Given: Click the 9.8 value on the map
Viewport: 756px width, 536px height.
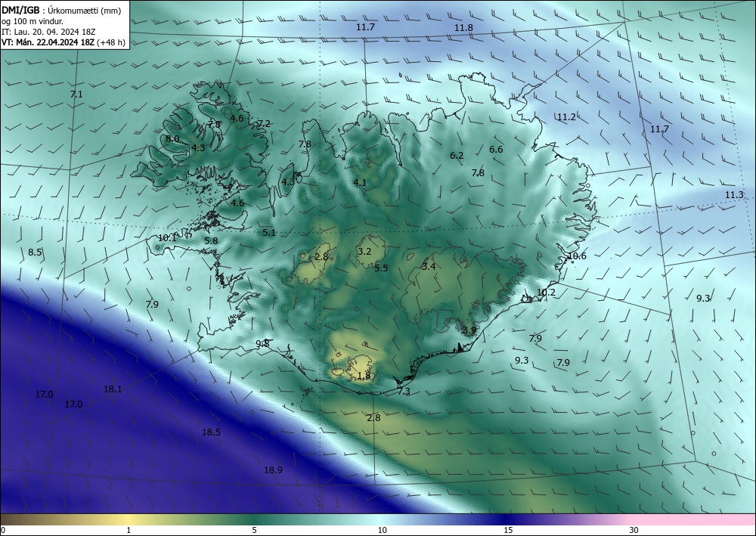Looking at the screenshot, I should point(262,344).
